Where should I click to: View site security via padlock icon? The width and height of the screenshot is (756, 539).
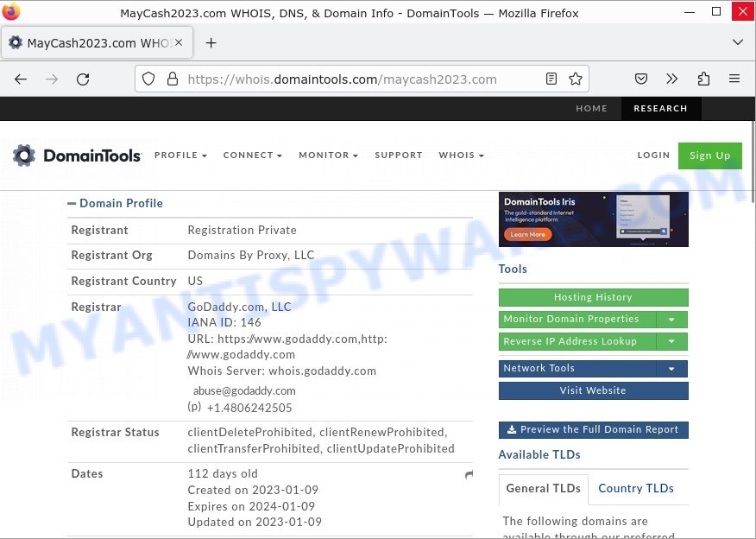(173, 79)
